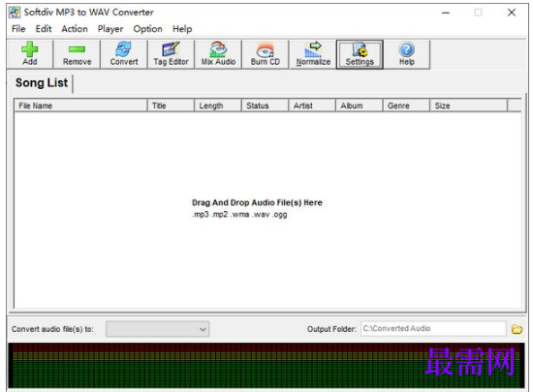This screenshot has width=533, height=392.
Task: Select the Song List tab
Action: pos(42,83)
